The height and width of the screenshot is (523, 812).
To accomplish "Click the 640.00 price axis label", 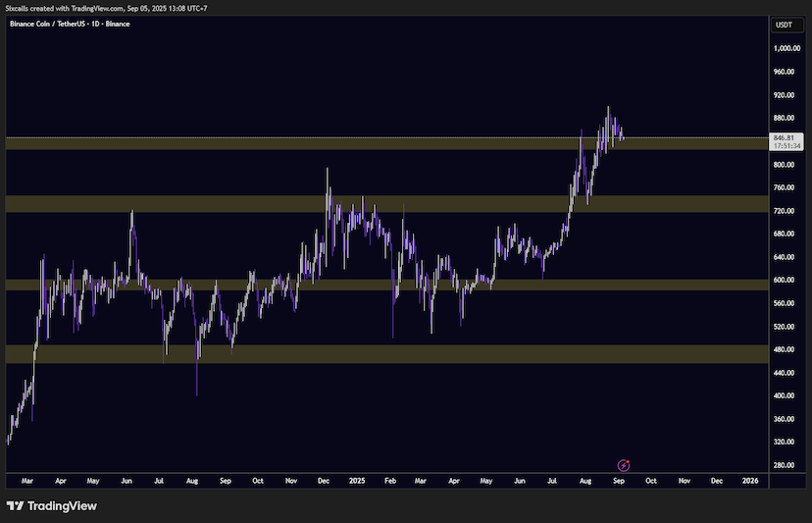I will (784, 256).
